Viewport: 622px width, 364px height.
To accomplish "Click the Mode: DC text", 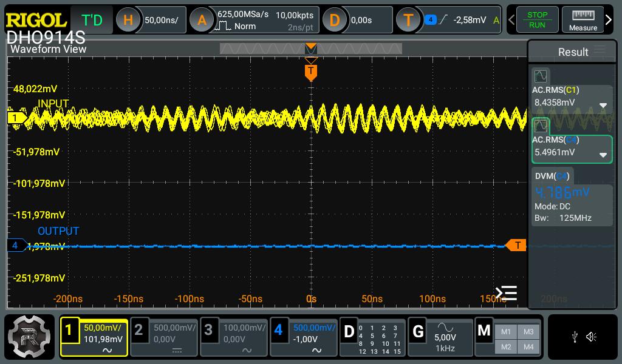I will [552, 206].
